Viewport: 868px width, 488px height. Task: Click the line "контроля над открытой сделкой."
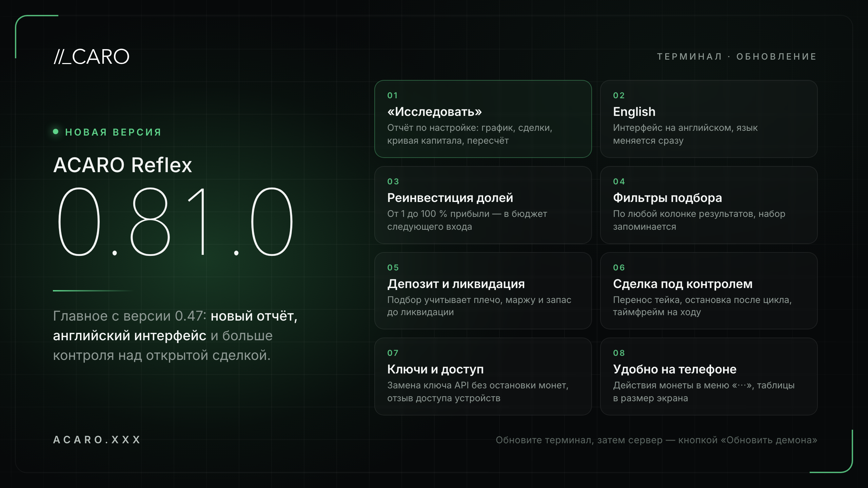coord(162,355)
